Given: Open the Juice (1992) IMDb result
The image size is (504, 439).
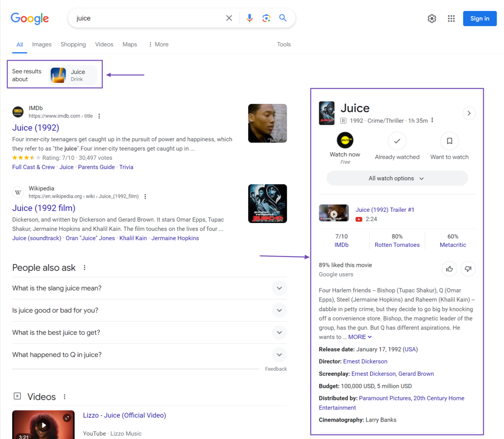Looking at the screenshot, I should click(36, 128).
